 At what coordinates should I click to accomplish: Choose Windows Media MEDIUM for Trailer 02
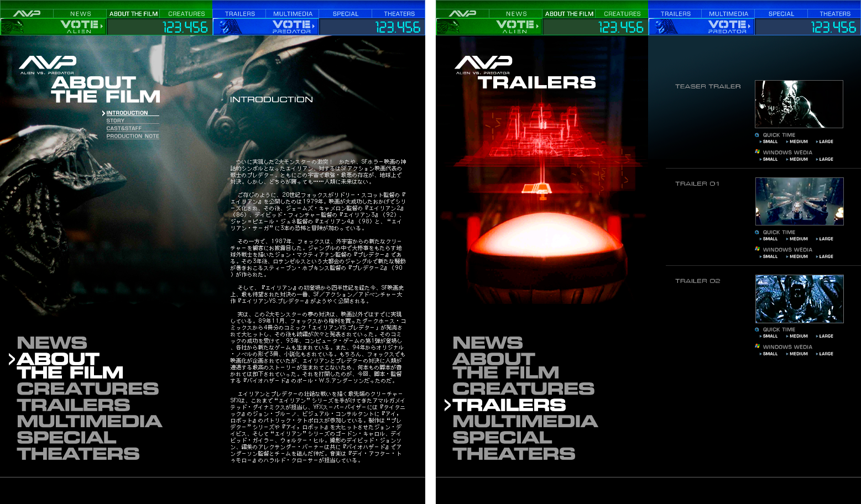(x=797, y=354)
